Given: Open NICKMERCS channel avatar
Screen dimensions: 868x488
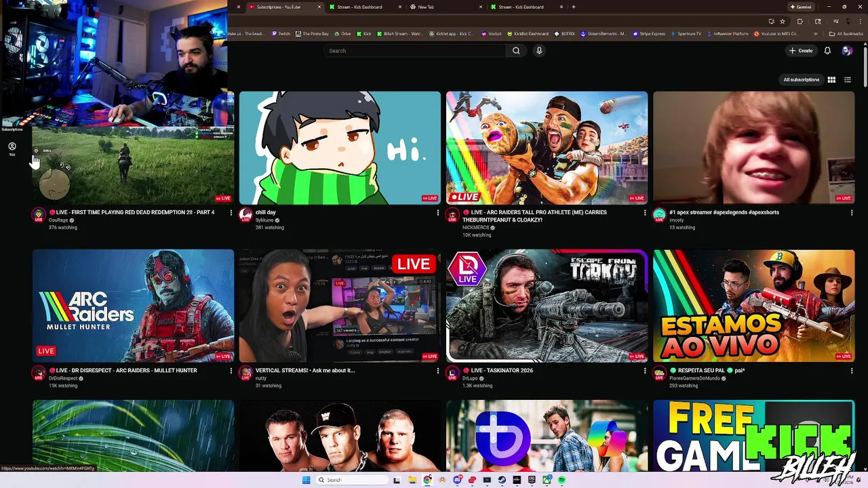Looking at the screenshot, I should [x=452, y=215].
